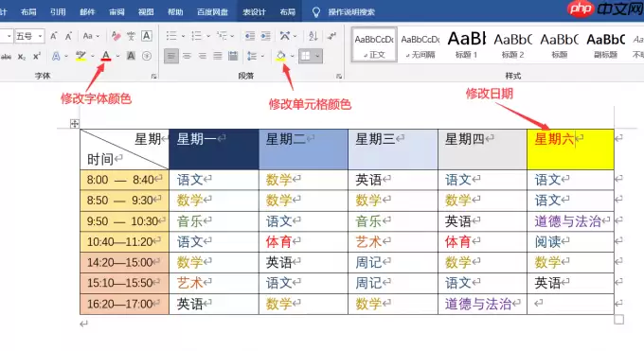Toggle center alignment
Image resolution: width=644 pixels, height=351 pixels.
[x=187, y=56]
